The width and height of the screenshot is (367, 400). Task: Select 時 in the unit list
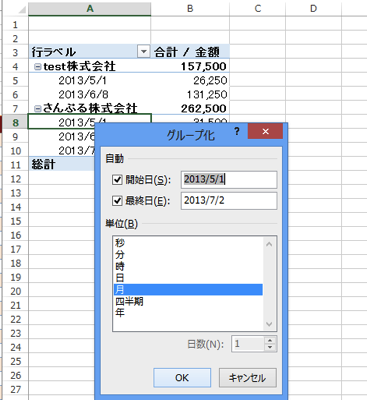(188, 266)
